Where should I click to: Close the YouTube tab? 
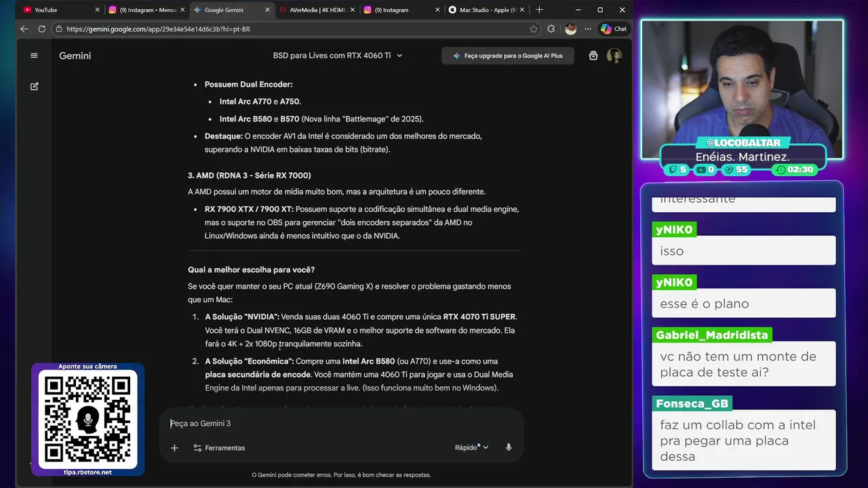pos(97,10)
